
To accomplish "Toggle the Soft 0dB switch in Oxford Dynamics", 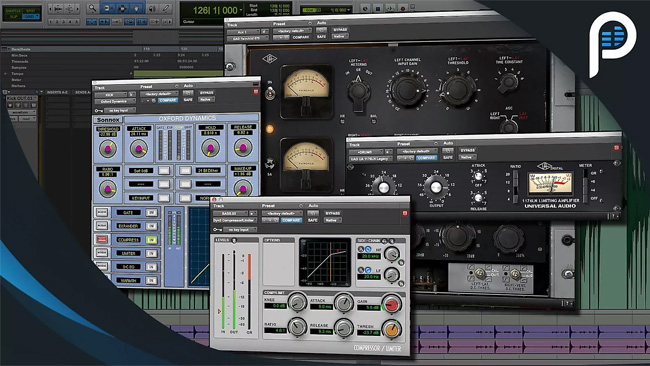I will tap(164, 170).
